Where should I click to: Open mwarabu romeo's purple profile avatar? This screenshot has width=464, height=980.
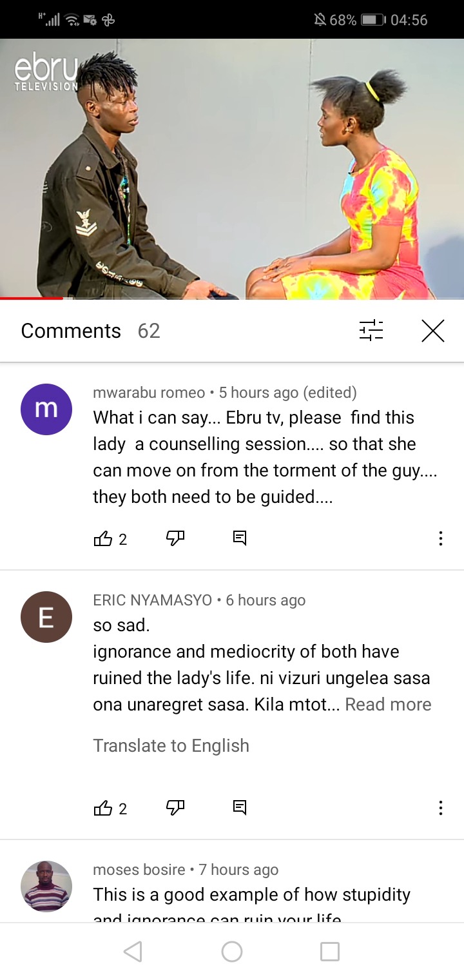click(46, 409)
